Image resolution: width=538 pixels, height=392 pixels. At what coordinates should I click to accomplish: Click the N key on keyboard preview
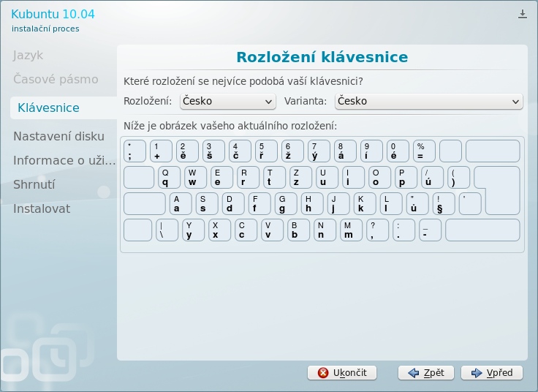pos(325,230)
